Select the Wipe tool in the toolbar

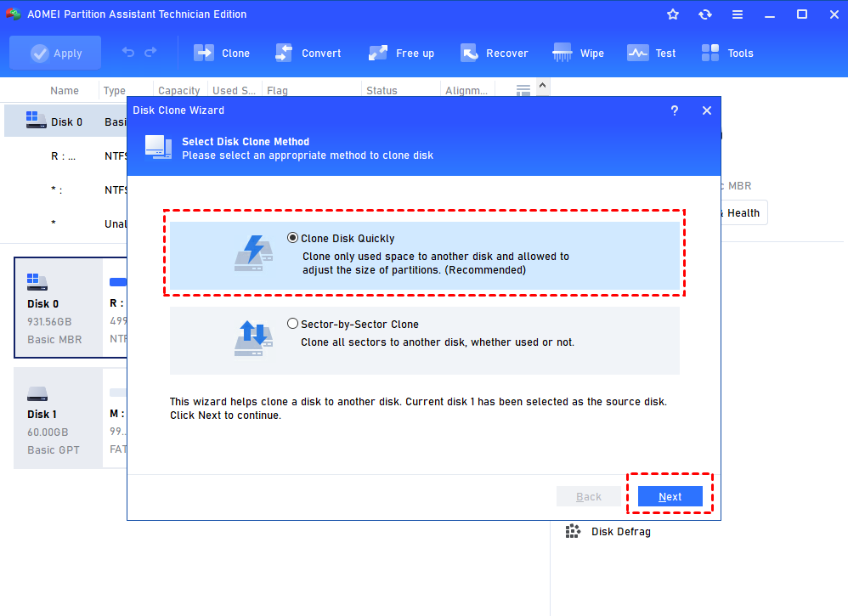(x=578, y=53)
